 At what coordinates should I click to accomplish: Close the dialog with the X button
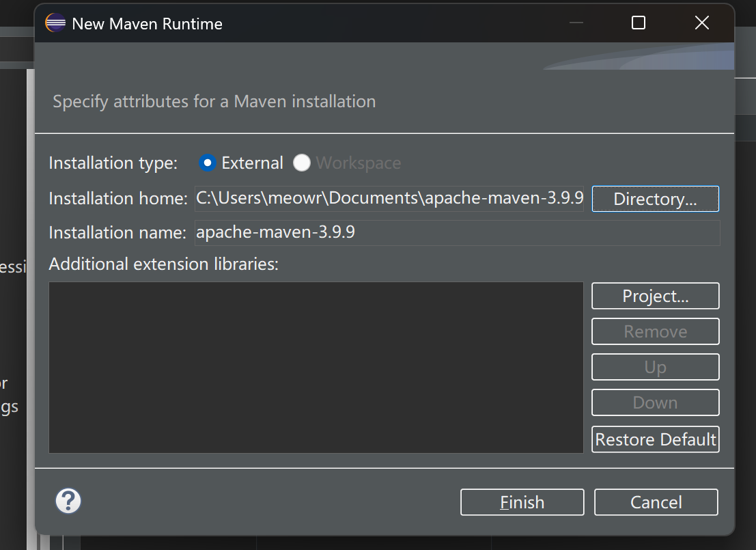coord(701,23)
